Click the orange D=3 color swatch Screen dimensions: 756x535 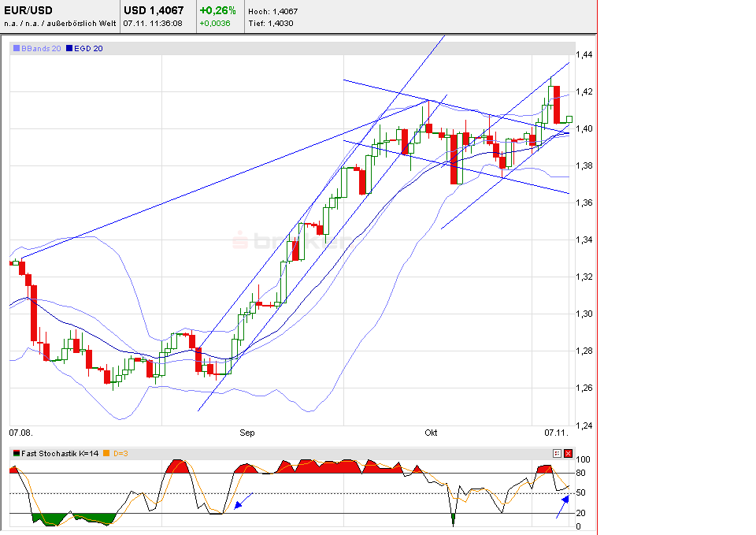coord(105,454)
